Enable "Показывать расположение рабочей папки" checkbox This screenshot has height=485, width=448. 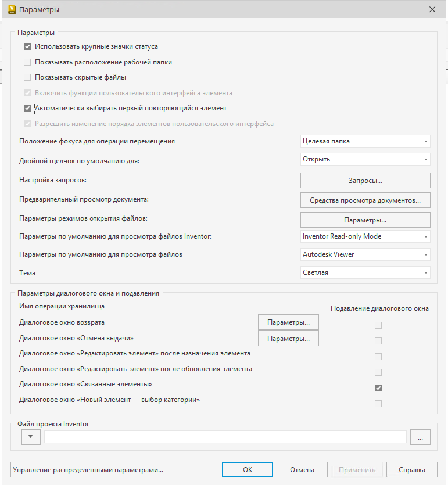coord(27,62)
